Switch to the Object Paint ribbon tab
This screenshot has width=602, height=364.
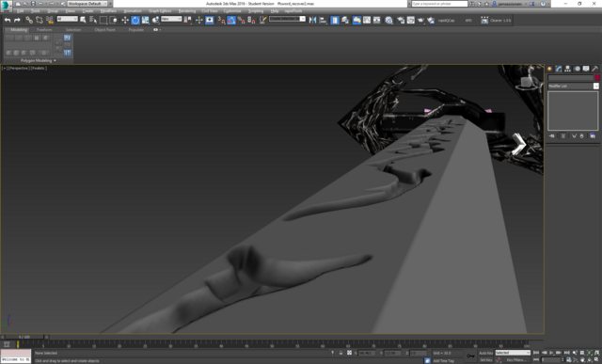[104, 29]
